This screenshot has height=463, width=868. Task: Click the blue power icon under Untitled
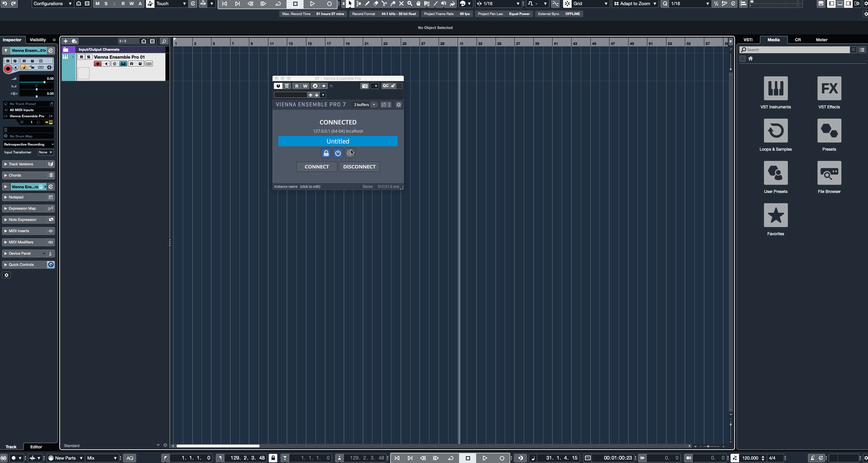[x=338, y=153]
